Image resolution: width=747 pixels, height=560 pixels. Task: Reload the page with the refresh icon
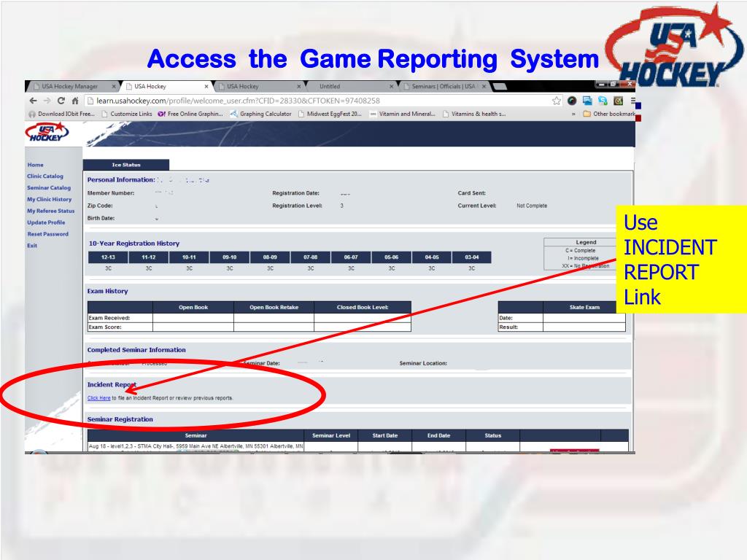pos(61,101)
